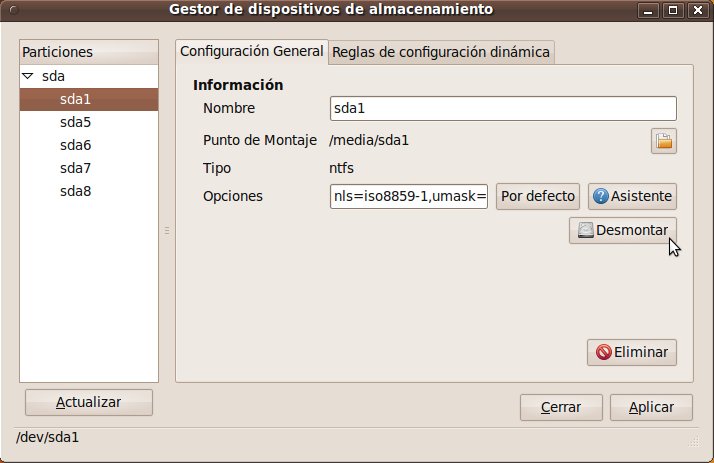Open window menu icon in title bar
This screenshot has width=714, height=463.
[14, 10]
